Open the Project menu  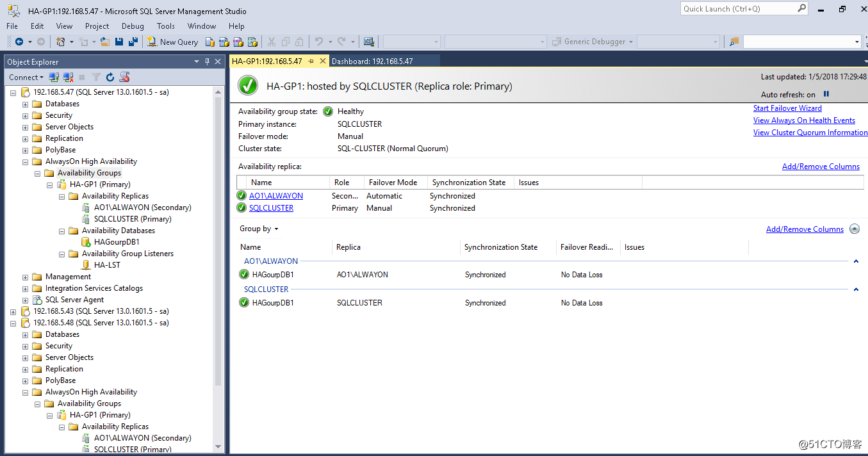(x=97, y=26)
